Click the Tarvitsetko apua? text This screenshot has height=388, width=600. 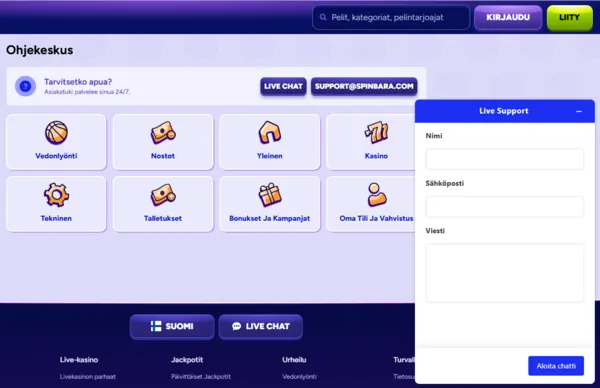[78, 82]
